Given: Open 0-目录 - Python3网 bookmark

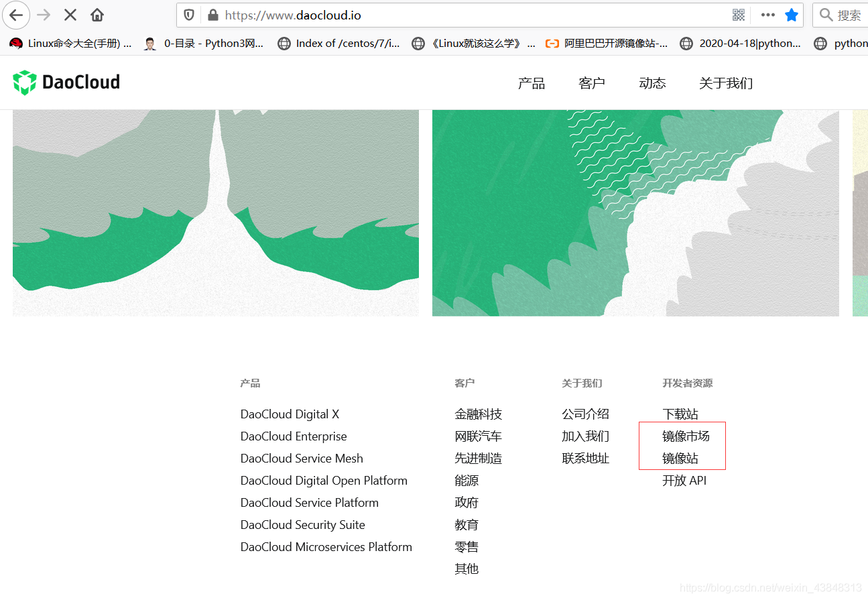Looking at the screenshot, I should pyautogui.click(x=204, y=44).
